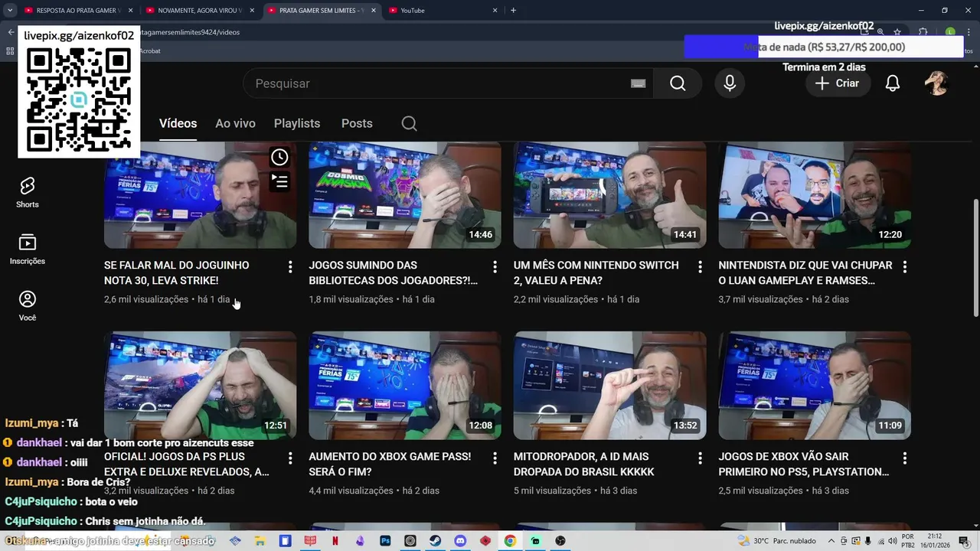
Task: Open the weather widget showing 30°C
Action: coord(778,541)
